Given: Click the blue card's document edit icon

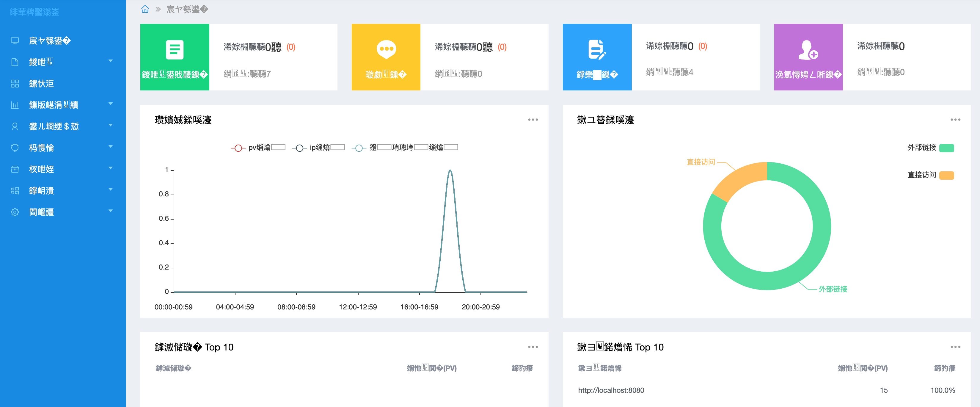Looking at the screenshot, I should point(596,49).
